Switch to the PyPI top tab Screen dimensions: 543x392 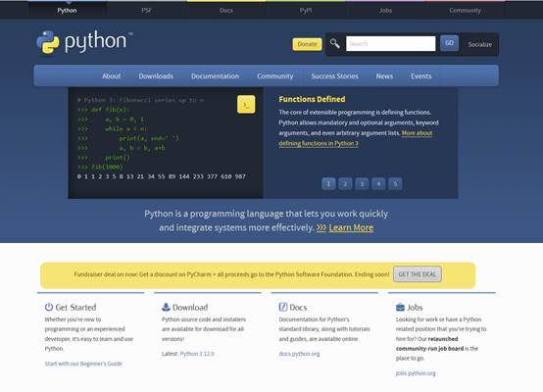tap(306, 11)
